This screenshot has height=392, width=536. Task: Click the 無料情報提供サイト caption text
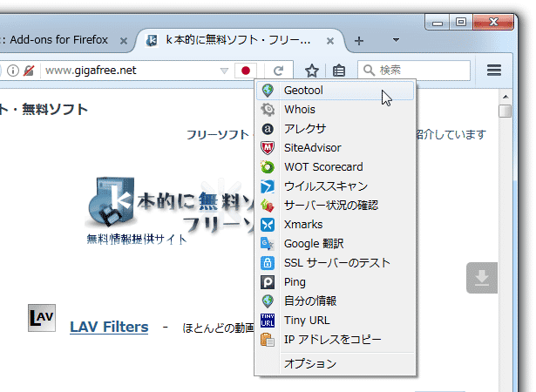tap(136, 239)
